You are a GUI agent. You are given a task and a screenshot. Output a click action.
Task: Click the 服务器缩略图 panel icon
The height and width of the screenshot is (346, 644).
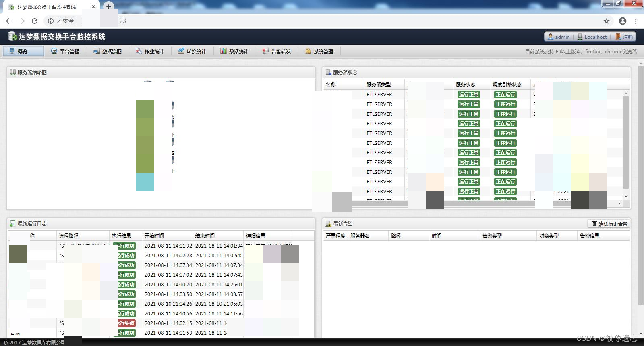(12, 73)
